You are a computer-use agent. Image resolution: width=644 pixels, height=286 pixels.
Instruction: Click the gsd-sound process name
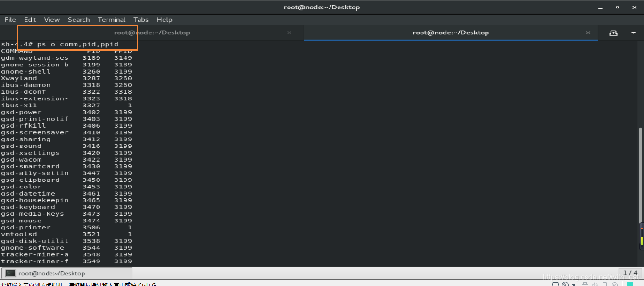(x=21, y=146)
